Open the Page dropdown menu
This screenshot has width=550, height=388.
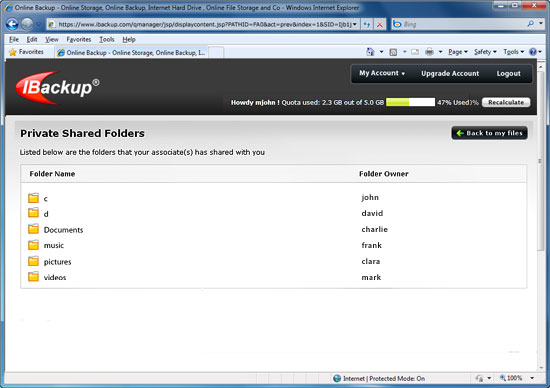458,52
